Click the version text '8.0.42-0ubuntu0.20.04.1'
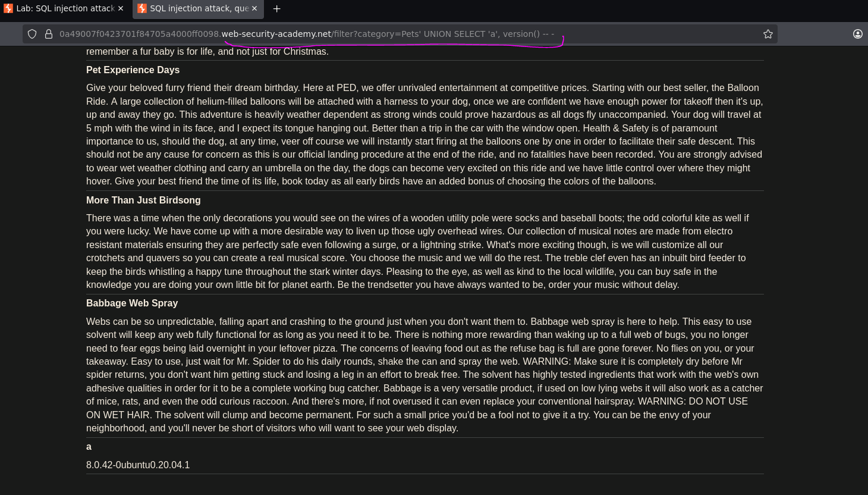Image resolution: width=868 pixels, height=495 pixels. click(138, 465)
